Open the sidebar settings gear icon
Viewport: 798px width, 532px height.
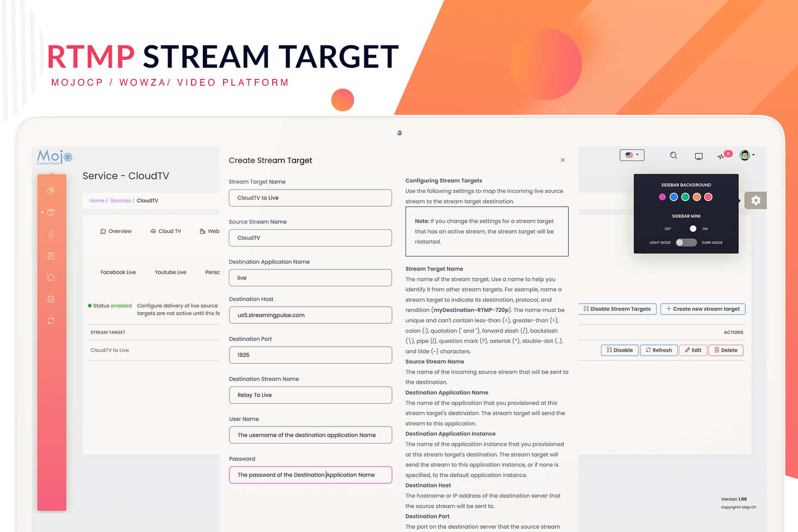(51, 299)
